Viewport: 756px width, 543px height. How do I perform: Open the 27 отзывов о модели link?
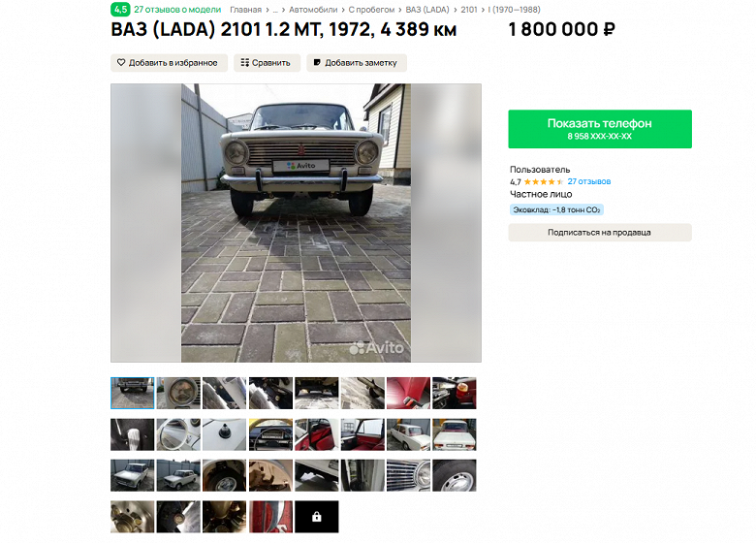coord(177,9)
